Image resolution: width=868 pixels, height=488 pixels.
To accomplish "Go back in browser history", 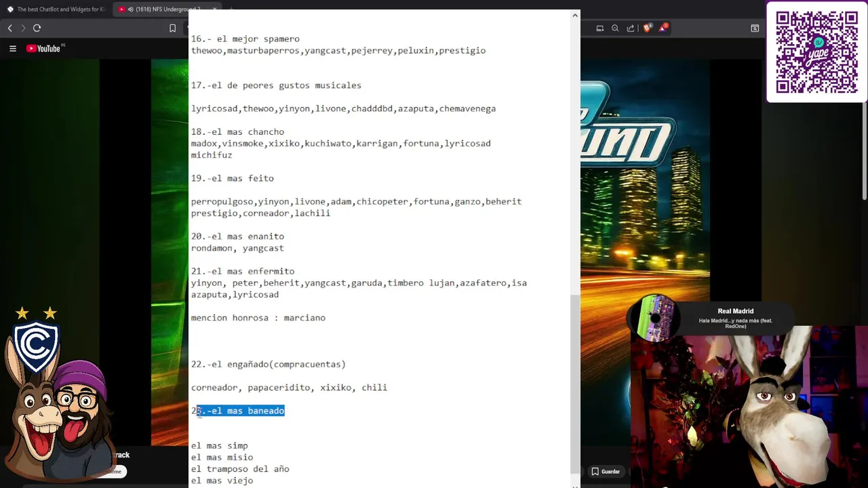I will [x=9, y=28].
